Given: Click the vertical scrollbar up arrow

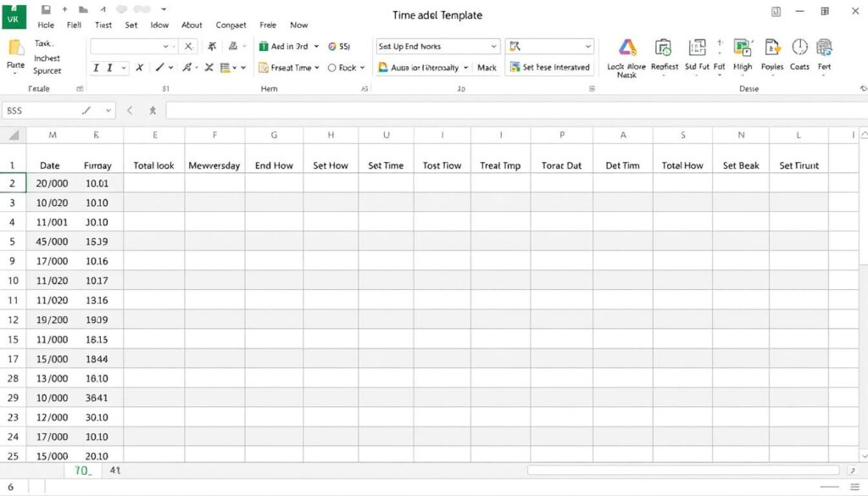Looking at the screenshot, I should pyautogui.click(x=864, y=135).
